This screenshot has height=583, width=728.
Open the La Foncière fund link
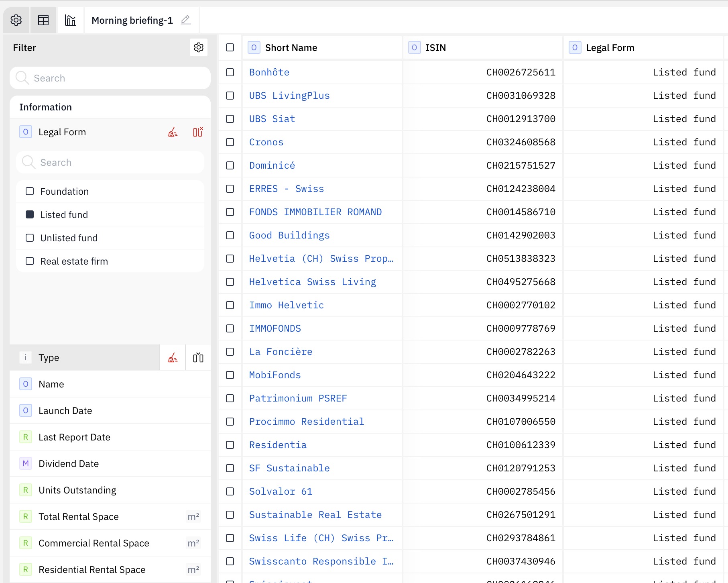click(281, 352)
